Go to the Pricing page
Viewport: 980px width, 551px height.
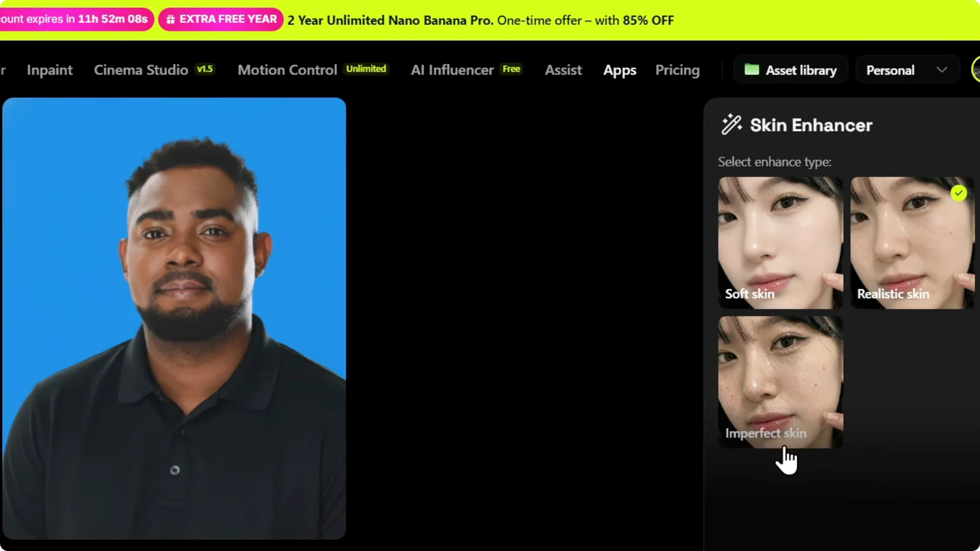pos(677,70)
